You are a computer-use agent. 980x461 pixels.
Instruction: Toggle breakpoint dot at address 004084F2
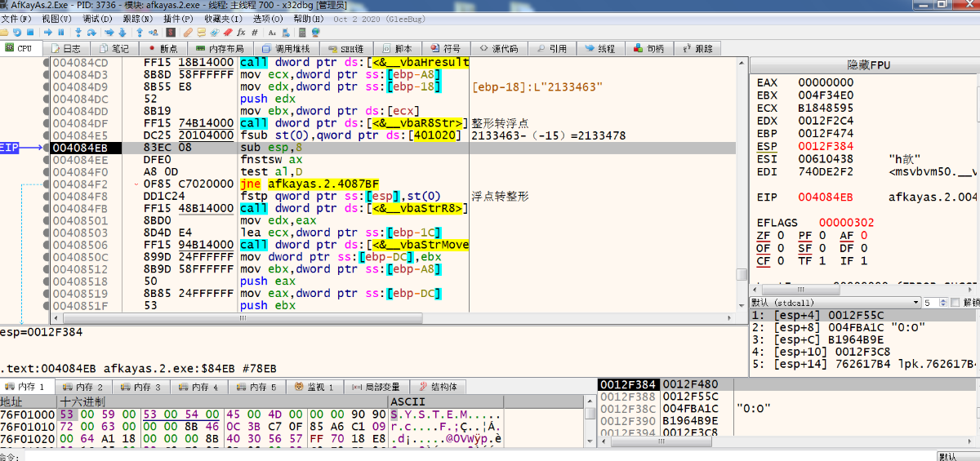46,184
